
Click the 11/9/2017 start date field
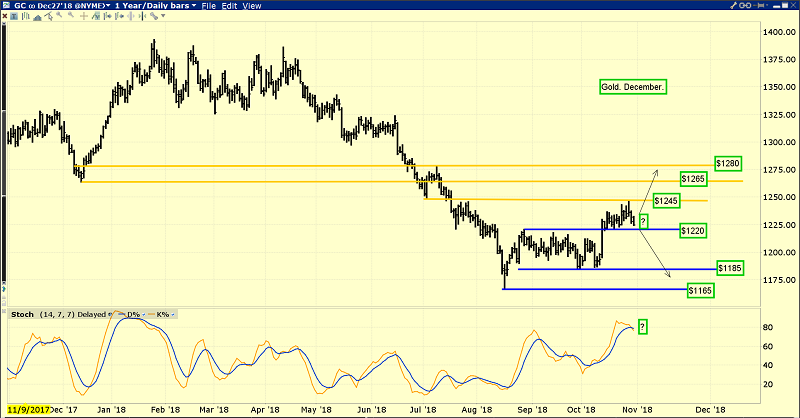(x=29, y=410)
